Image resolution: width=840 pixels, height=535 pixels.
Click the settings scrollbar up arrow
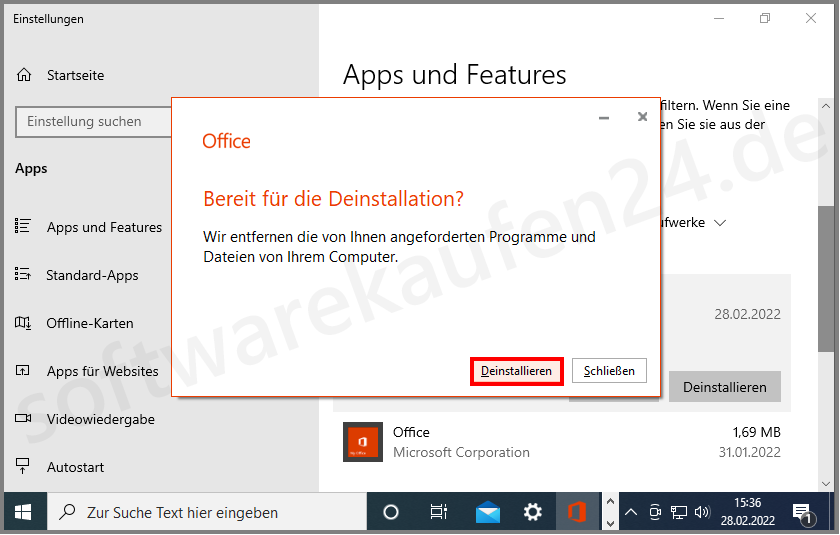(x=826, y=106)
